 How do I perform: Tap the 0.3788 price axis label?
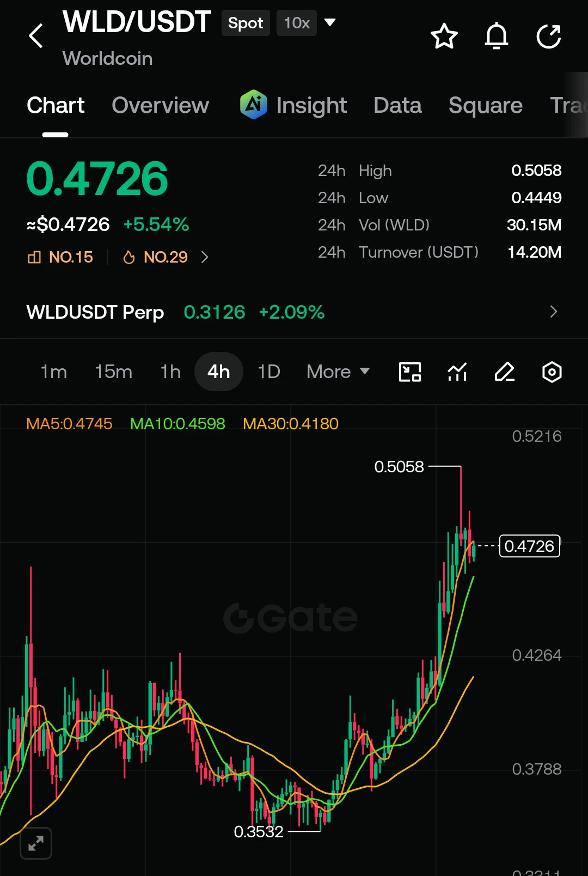[537, 769]
